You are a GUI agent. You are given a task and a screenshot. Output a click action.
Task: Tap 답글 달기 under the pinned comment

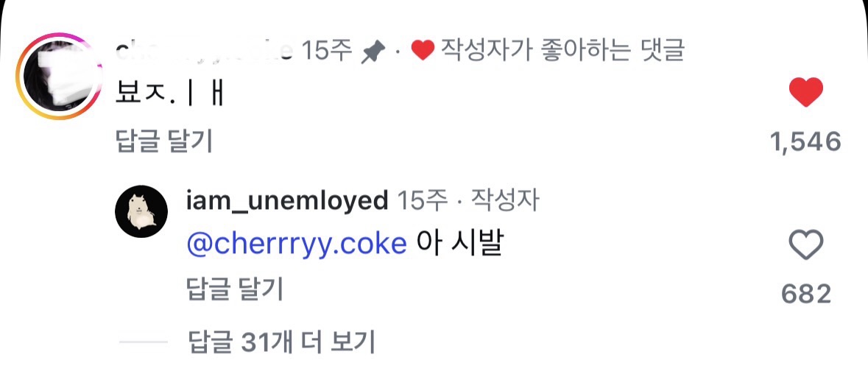point(164,141)
